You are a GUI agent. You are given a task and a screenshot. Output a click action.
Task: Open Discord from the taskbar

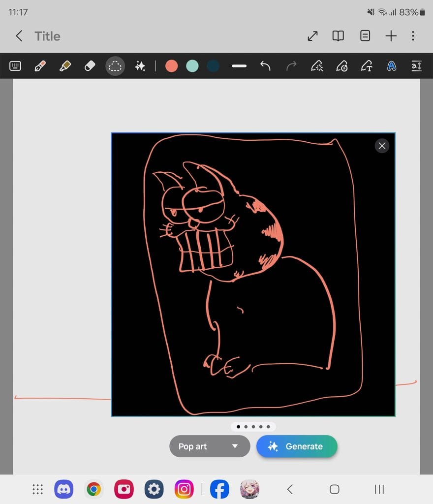(x=64, y=489)
